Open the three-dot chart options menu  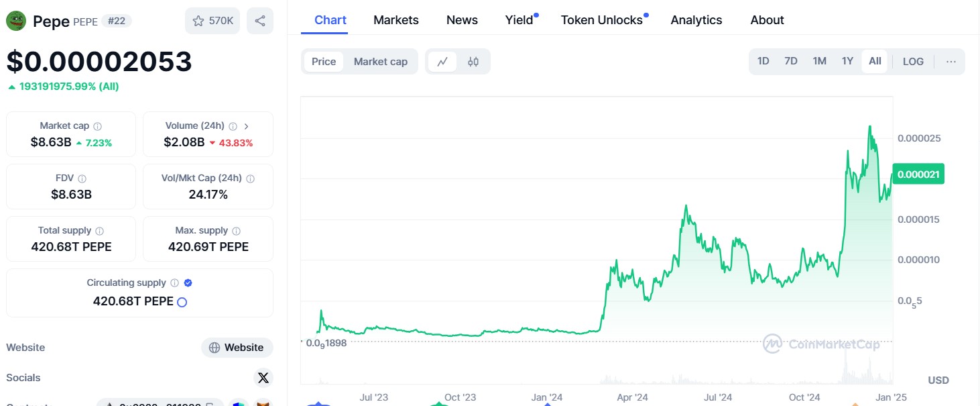point(951,62)
